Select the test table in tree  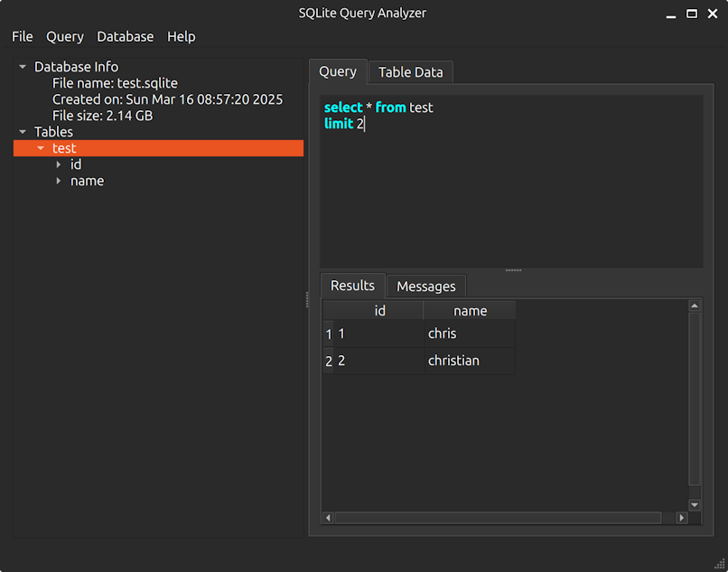(158, 148)
